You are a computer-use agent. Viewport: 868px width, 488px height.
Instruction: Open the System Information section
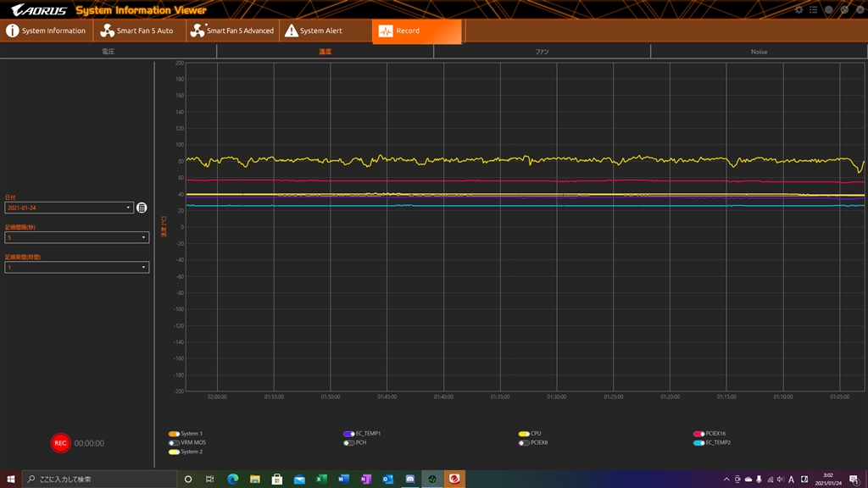pos(47,31)
